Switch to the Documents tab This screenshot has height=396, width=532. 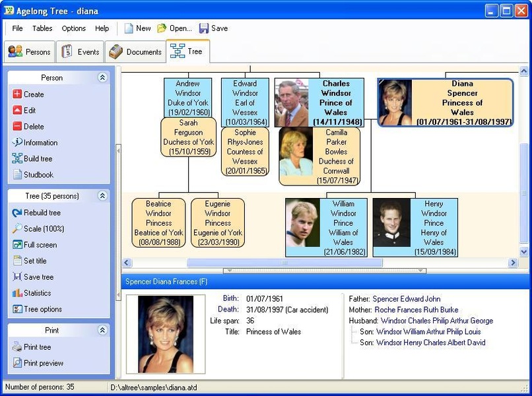[x=135, y=51]
